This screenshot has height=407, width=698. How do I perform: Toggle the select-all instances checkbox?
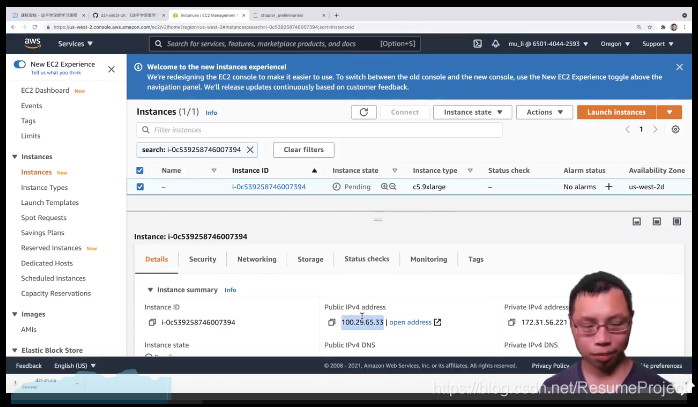click(x=140, y=171)
